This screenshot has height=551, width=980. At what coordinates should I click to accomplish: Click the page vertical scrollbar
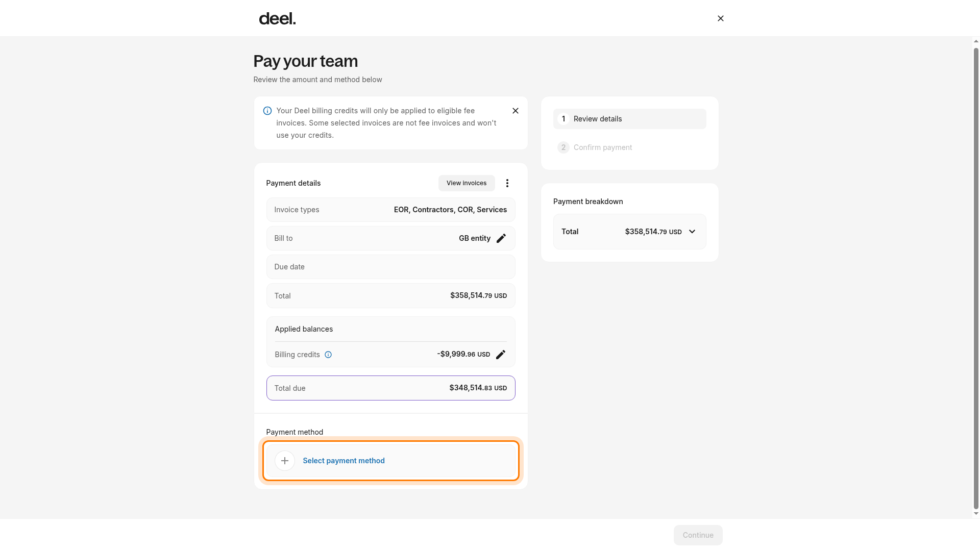pyautogui.click(x=976, y=278)
